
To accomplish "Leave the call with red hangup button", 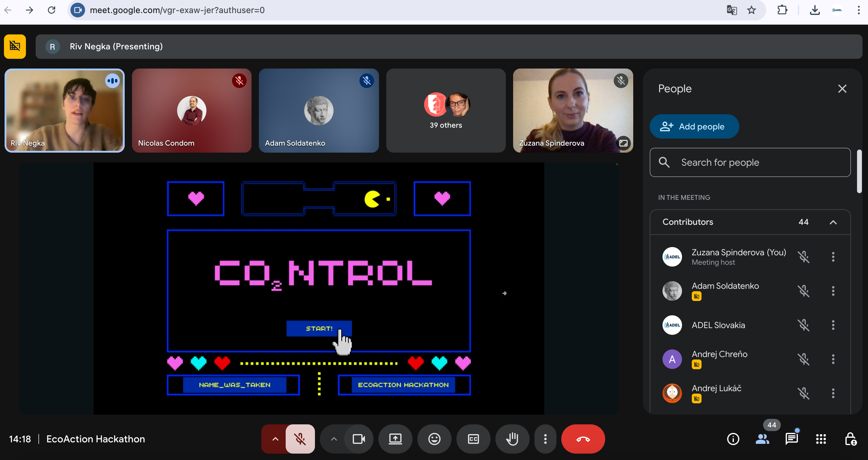I will (x=583, y=439).
